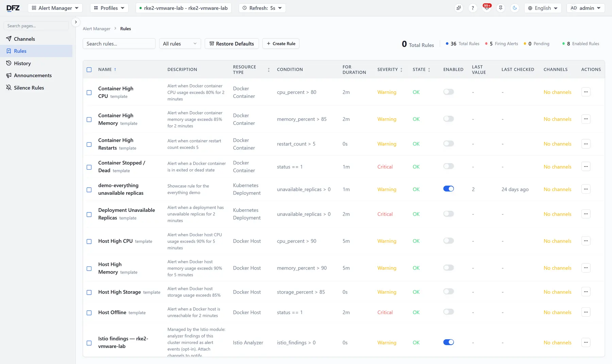This screenshot has width=612, height=364.
Task: Open actions menu for demo-everything unavailable replicas
Action: pyautogui.click(x=585, y=189)
